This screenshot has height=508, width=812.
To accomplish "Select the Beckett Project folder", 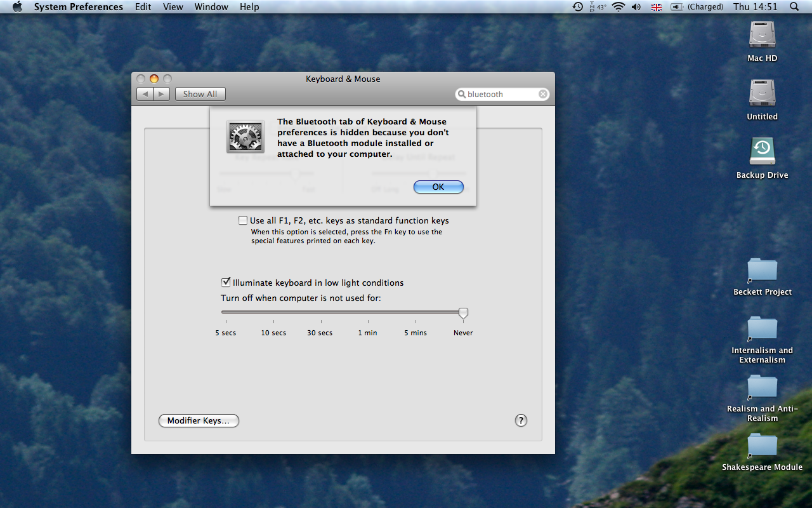I will click(x=762, y=269).
